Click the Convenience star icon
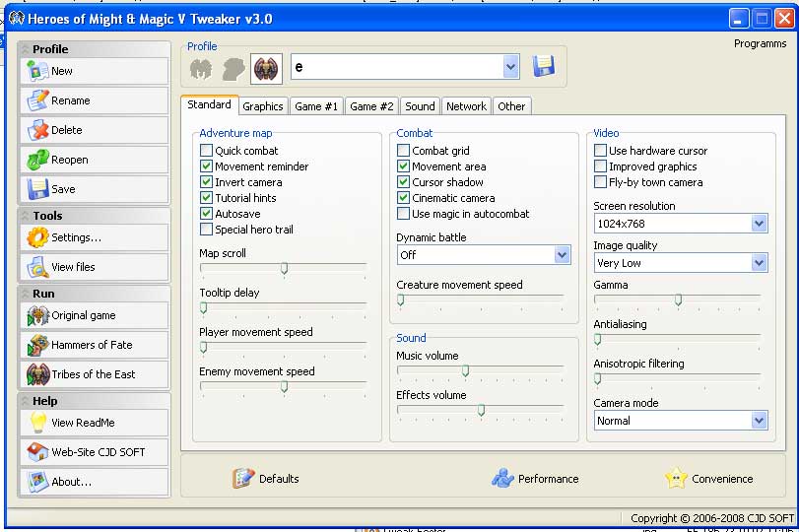The image size is (799, 532). (x=676, y=479)
